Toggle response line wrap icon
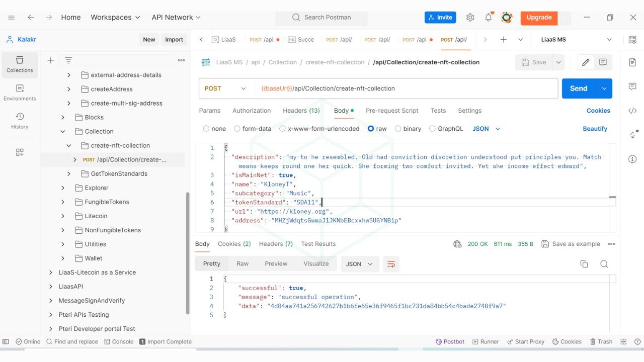 click(x=391, y=264)
